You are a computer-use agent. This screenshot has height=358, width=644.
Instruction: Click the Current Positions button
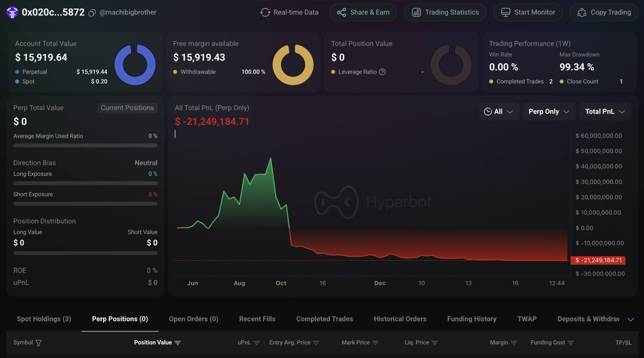pyautogui.click(x=127, y=108)
